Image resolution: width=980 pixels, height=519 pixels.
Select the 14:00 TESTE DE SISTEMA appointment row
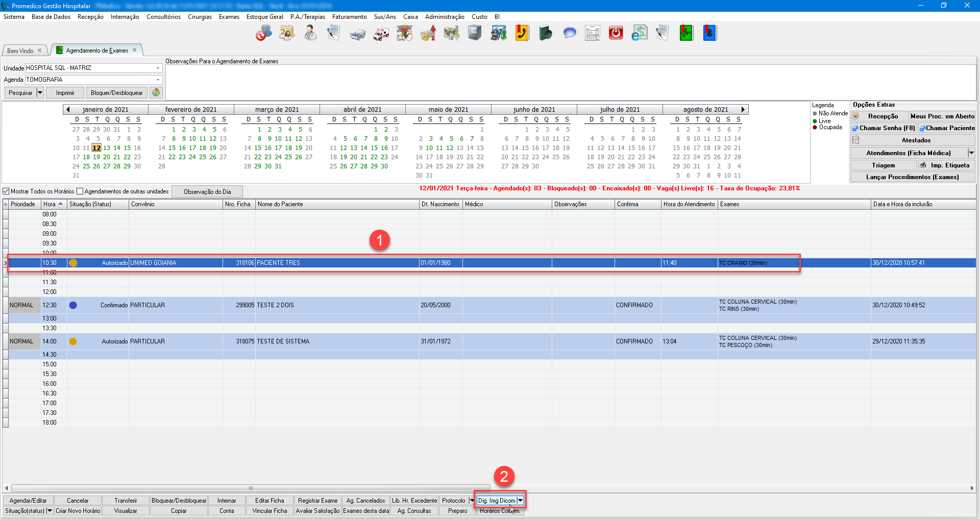coord(283,341)
